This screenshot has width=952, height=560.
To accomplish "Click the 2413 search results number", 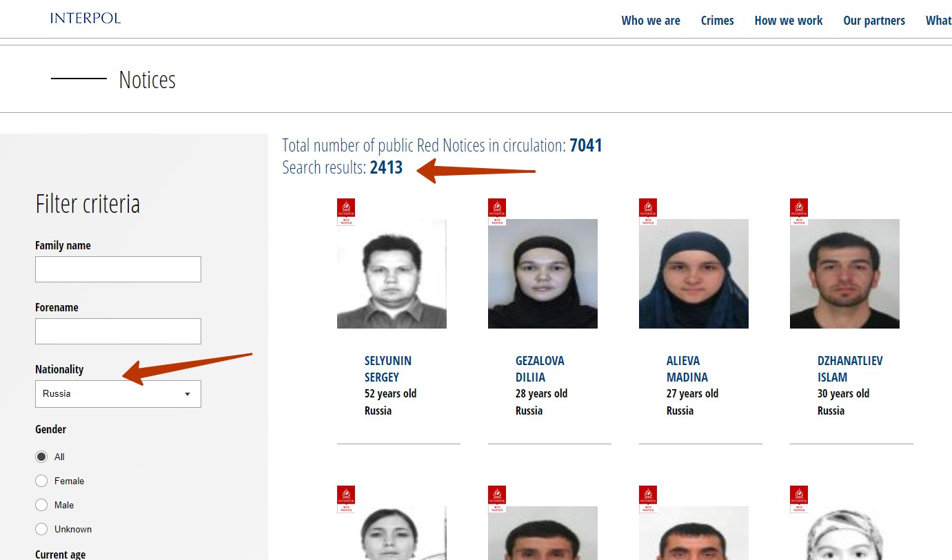I will [x=386, y=167].
